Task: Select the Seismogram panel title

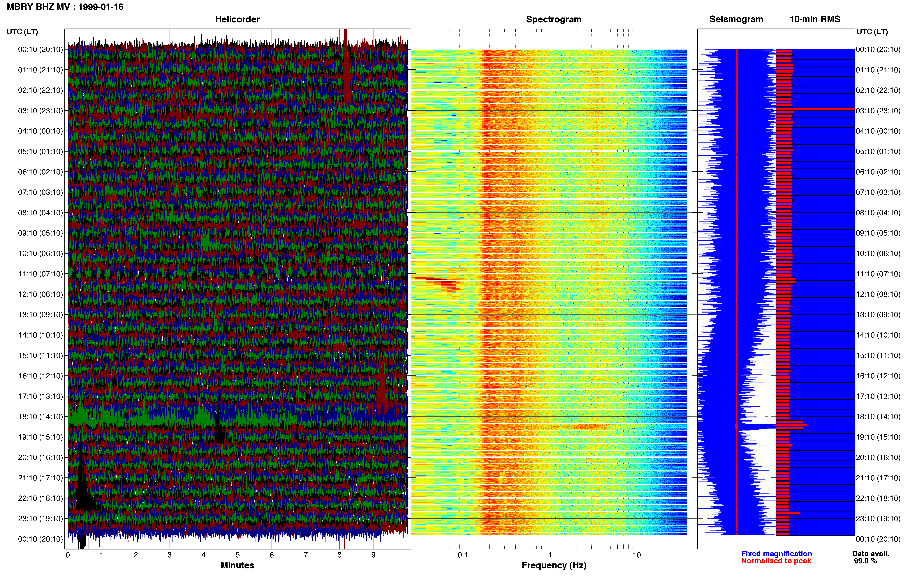Action: [736, 19]
